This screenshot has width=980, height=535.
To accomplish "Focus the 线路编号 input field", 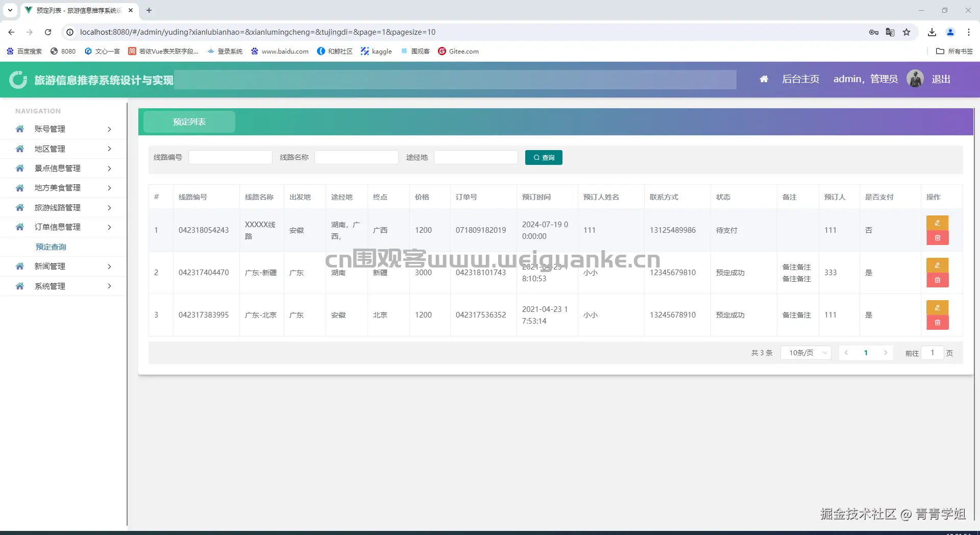I will 230,157.
